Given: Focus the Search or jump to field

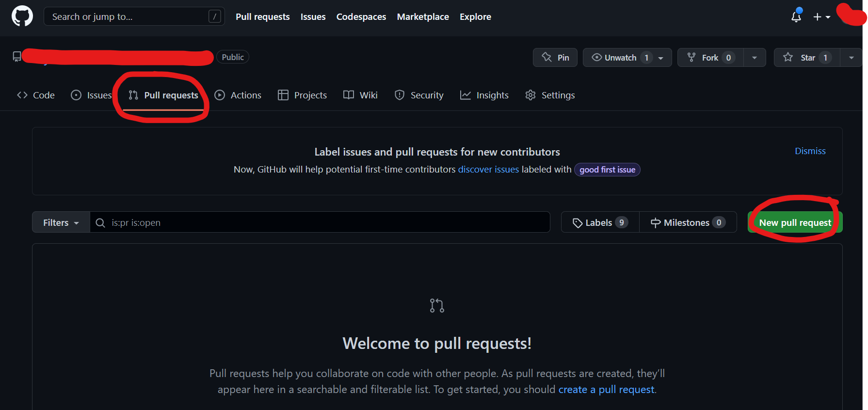Looking at the screenshot, I should [134, 16].
